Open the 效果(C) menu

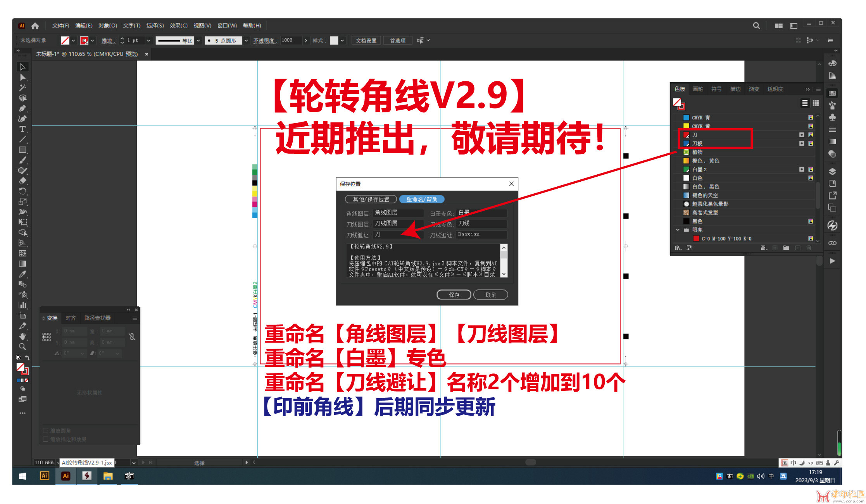[179, 26]
